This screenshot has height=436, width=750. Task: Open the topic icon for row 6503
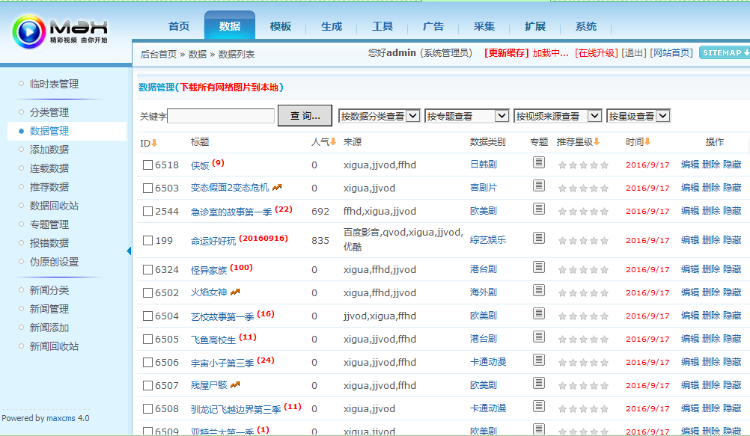coord(539,185)
